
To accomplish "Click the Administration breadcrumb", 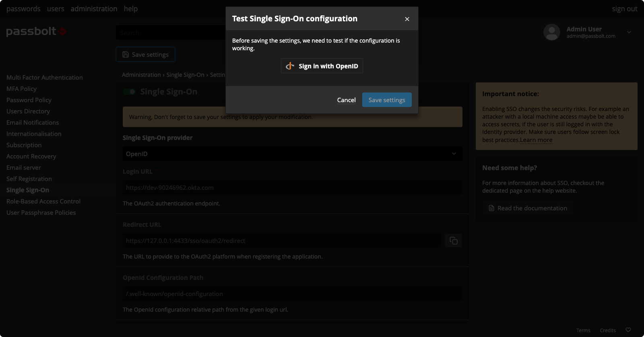I will tap(141, 75).
